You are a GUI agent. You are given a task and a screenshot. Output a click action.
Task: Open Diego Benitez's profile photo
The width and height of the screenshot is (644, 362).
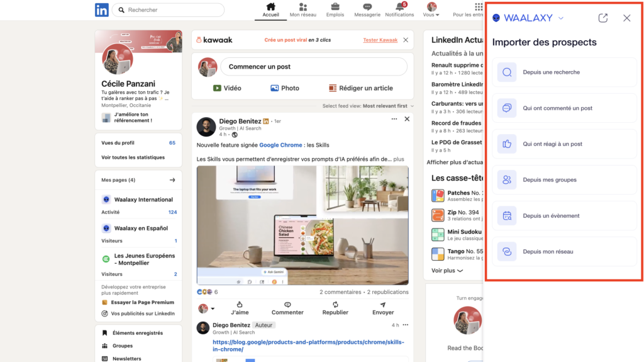coord(206,127)
